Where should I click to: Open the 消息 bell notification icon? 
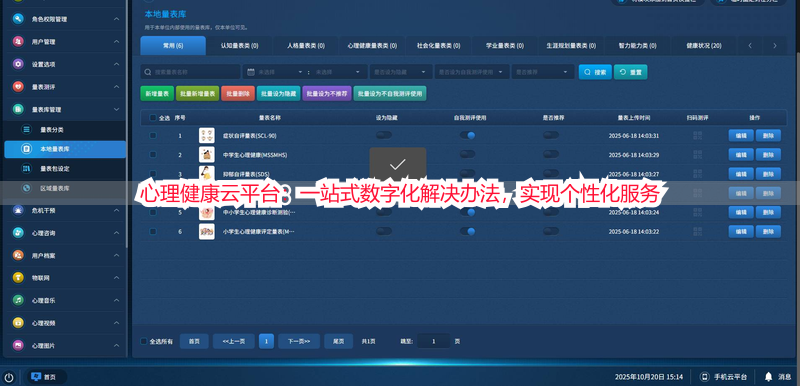coord(768,377)
